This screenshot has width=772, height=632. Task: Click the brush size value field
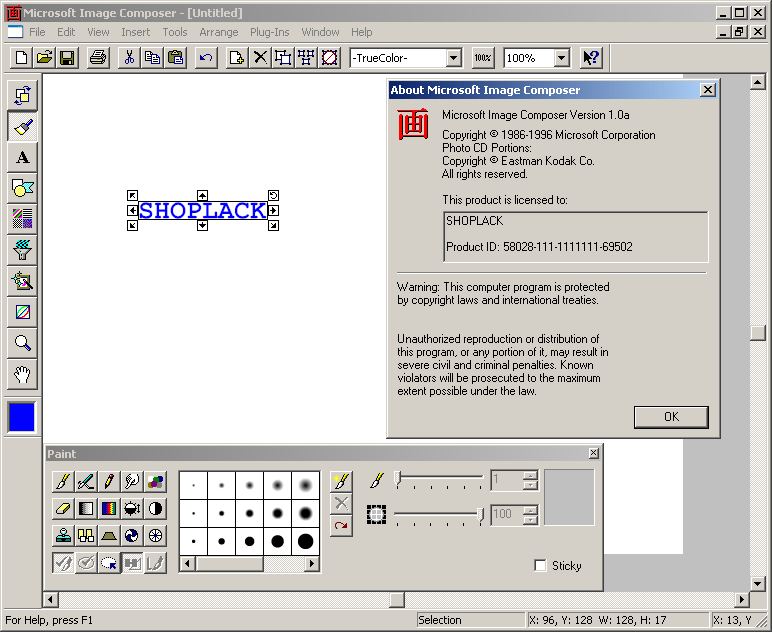tap(507, 480)
